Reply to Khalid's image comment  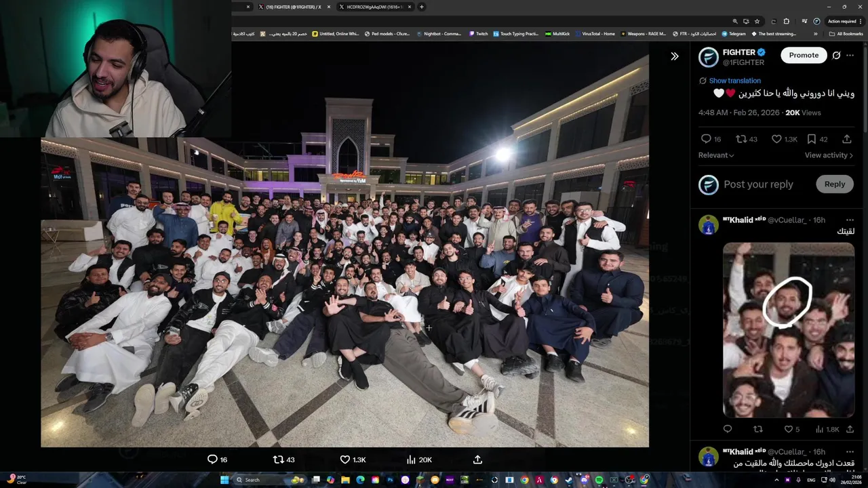click(728, 429)
